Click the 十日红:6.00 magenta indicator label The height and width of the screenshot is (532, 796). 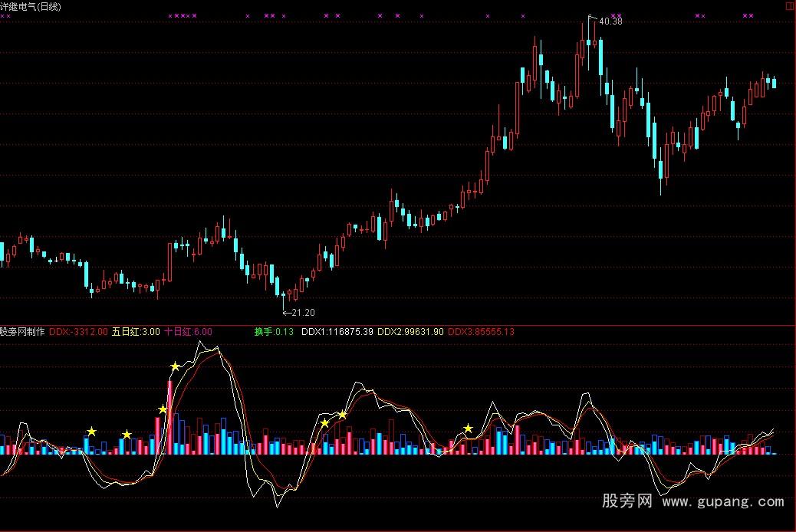(x=188, y=333)
